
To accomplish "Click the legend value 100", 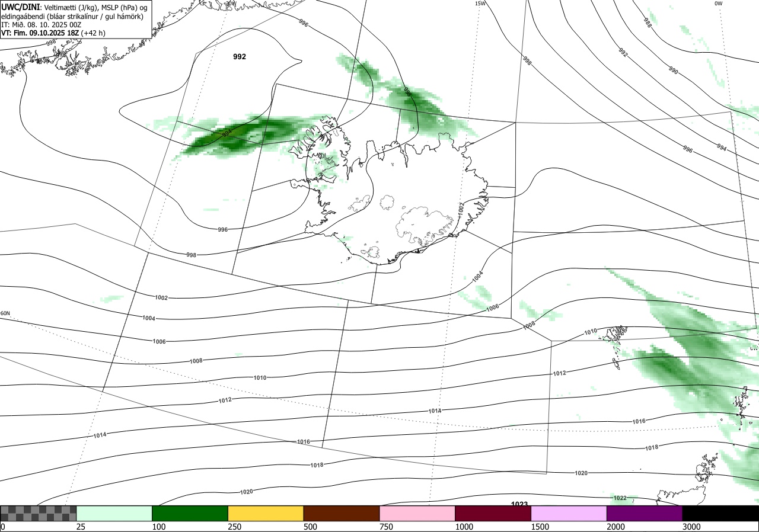I will (x=159, y=527).
